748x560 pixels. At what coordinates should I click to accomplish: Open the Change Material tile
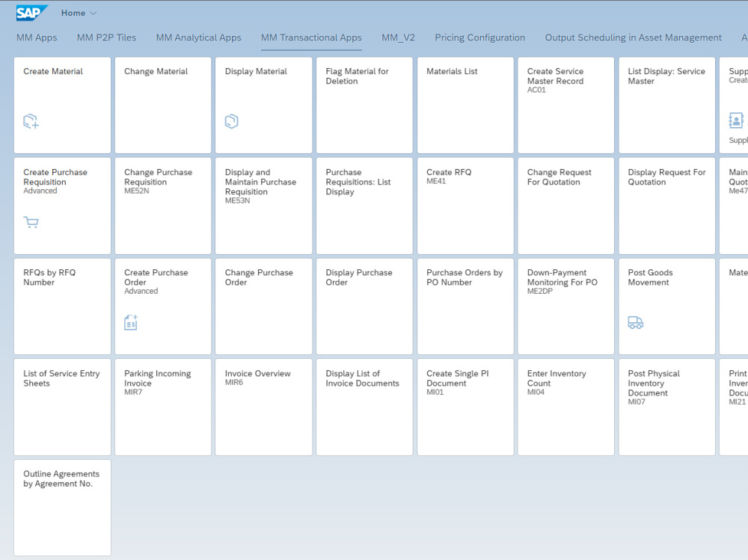coord(163,105)
